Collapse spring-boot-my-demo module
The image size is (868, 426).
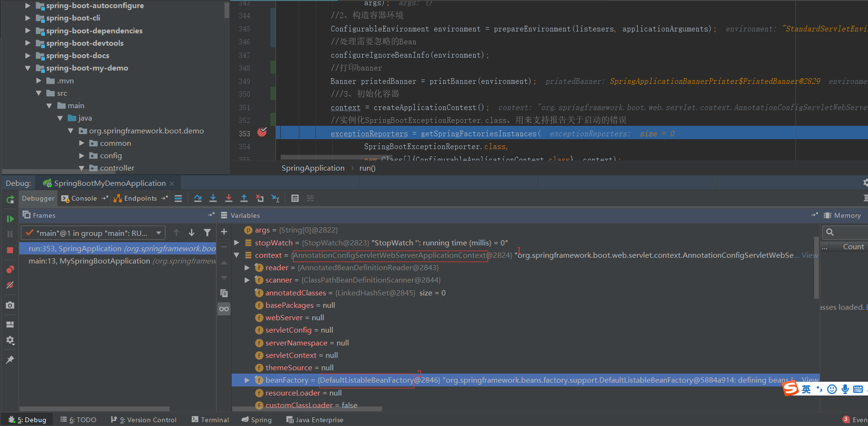point(28,68)
